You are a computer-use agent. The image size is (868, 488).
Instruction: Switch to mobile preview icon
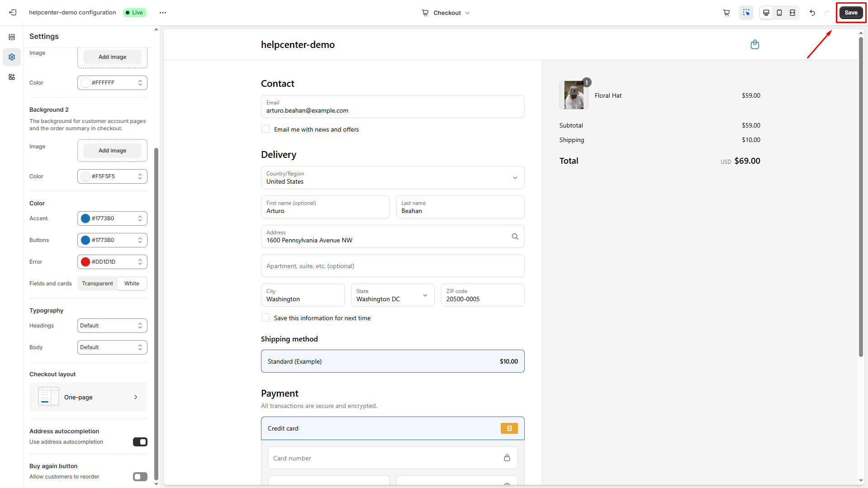[779, 13]
